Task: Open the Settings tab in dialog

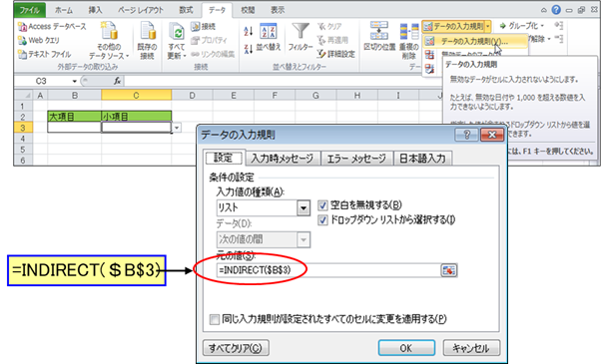Action: click(x=224, y=158)
